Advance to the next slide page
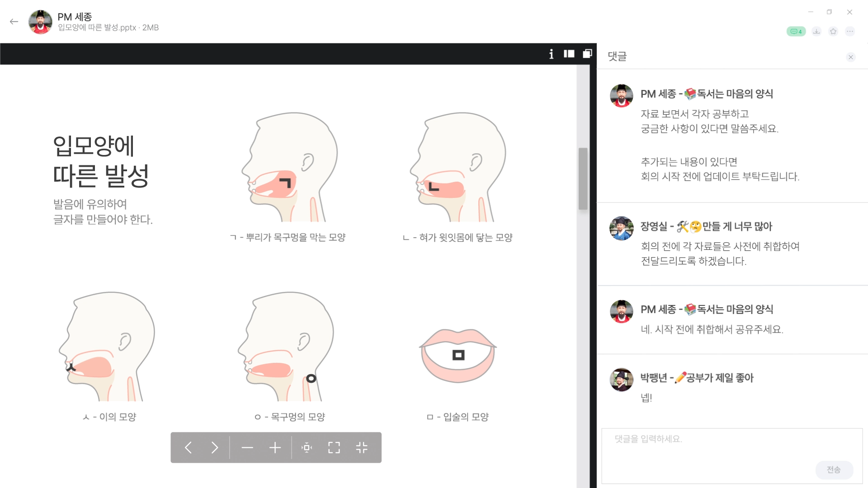 [x=215, y=447]
